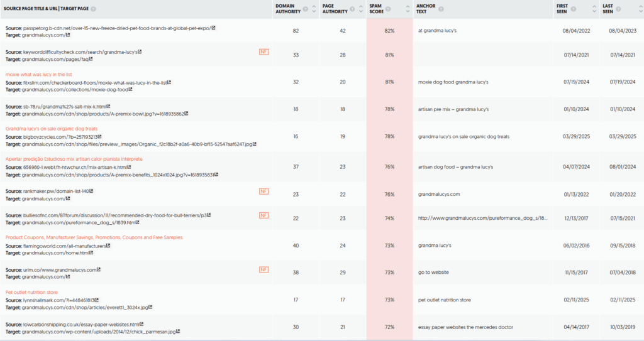Open external link icon for passpetorg.b-cdn.net source
This screenshot has width=644, height=341.
pyautogui.click(x=214, y=28)
